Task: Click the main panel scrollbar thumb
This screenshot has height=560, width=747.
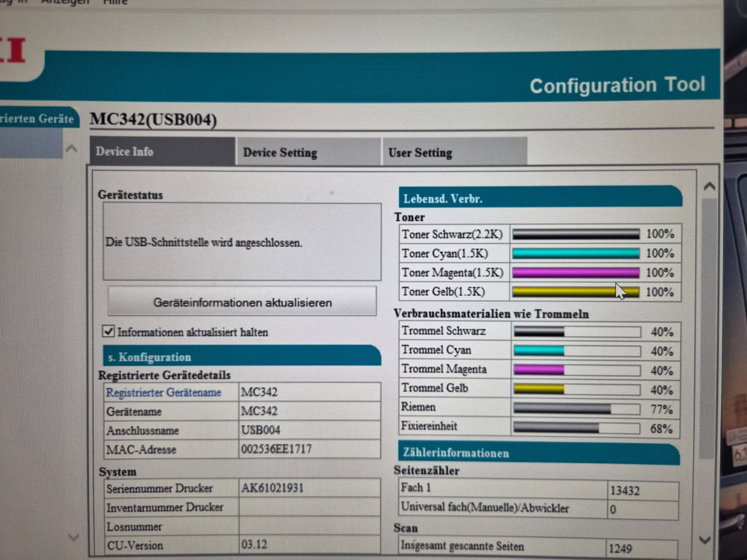Action: (708, 328)
